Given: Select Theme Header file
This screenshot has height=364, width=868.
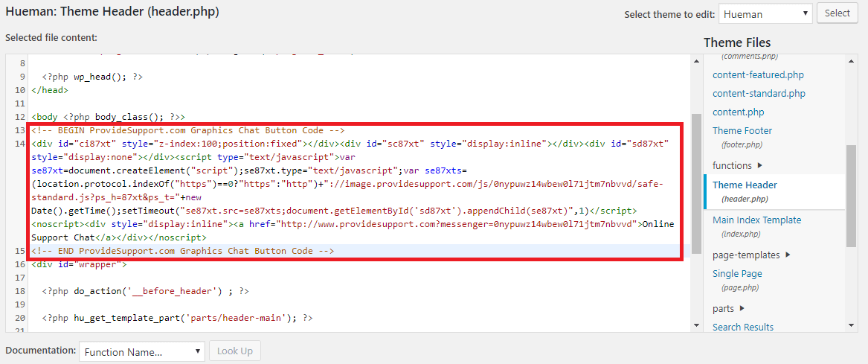Looking at the screenshot, I should pos(745,185).
